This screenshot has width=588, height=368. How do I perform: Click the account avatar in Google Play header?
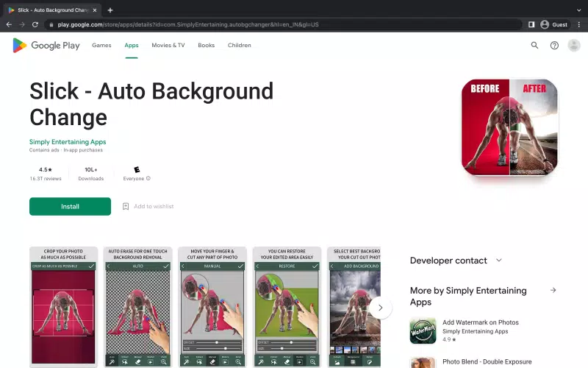click(x=574, y=46)
